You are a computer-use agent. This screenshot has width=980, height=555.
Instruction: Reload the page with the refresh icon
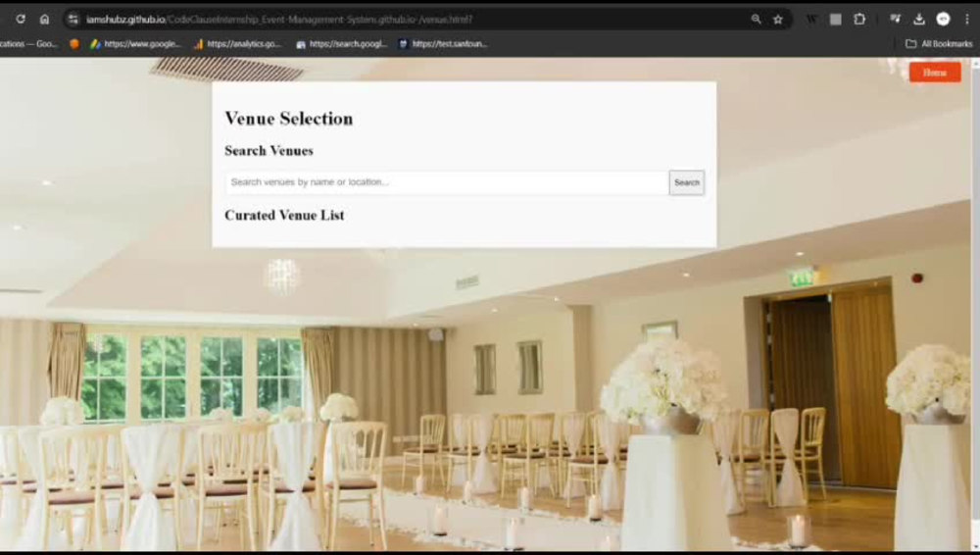pyautogui.click(x=20, y=20)
